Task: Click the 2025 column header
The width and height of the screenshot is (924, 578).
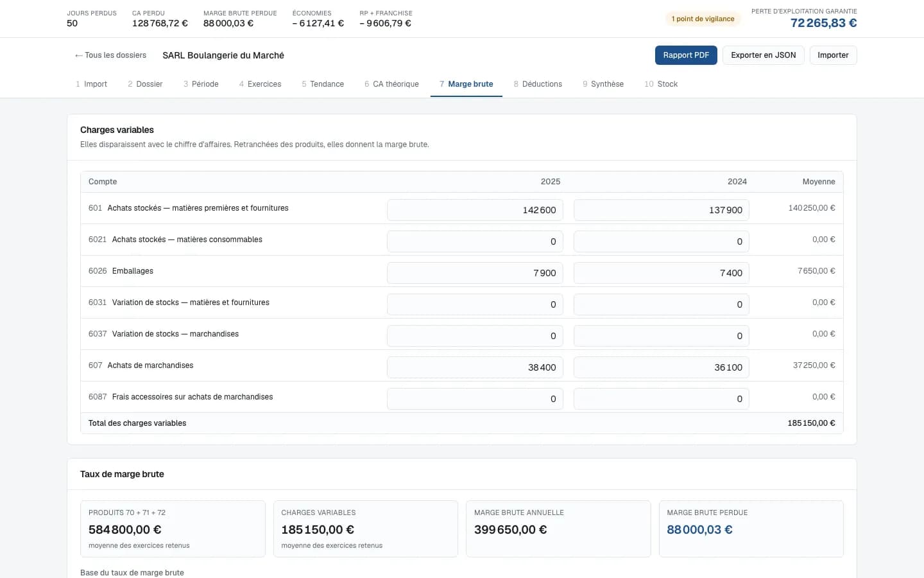Action: point(551,182)
